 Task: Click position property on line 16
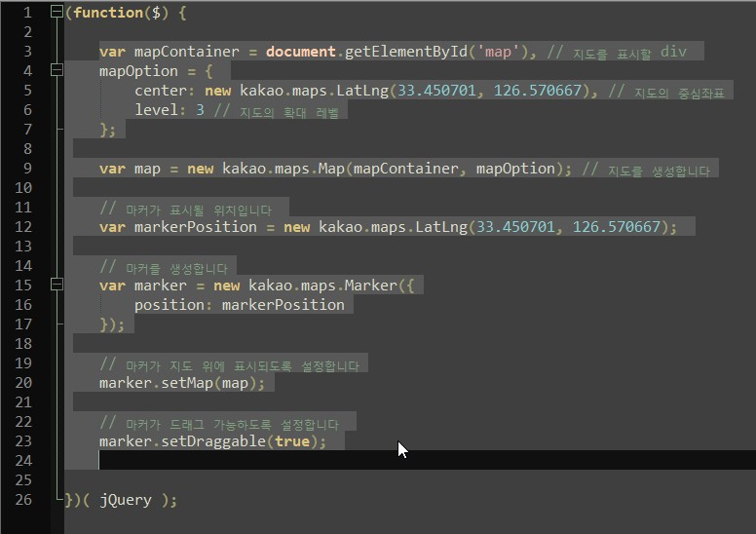tap(170, 305)
